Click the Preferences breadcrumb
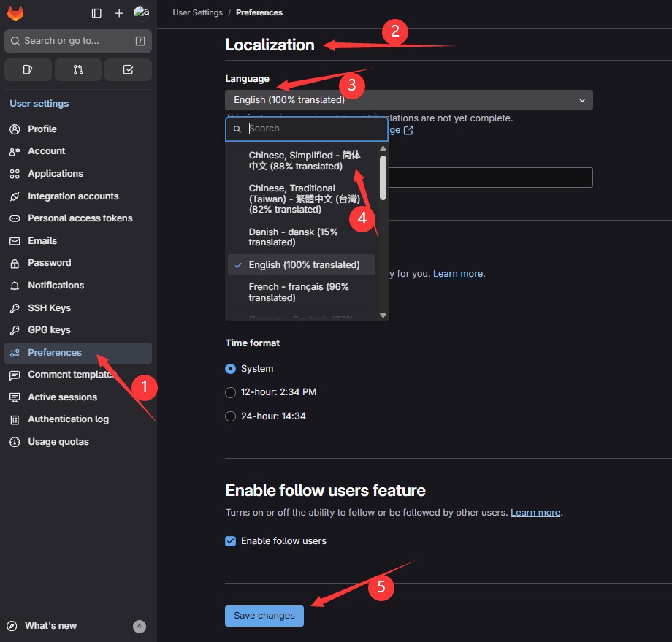This screenshot has width=672, height=642. click(x=259, y=13)
